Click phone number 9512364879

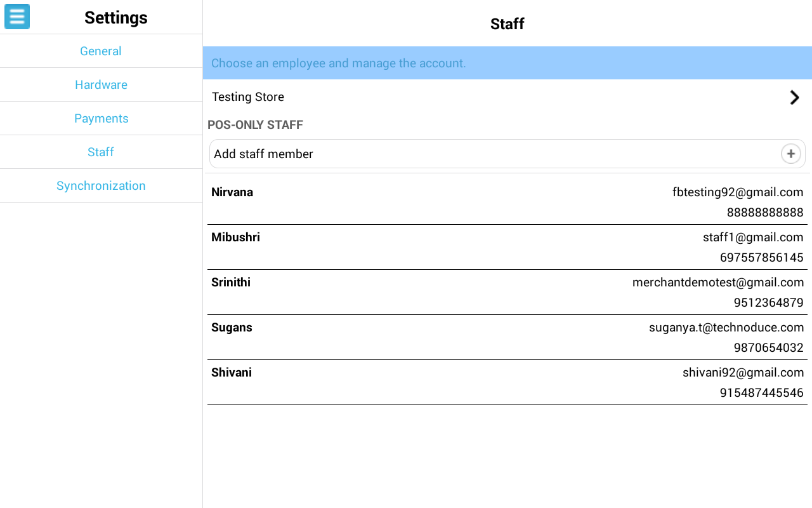[x=768, y=302]
